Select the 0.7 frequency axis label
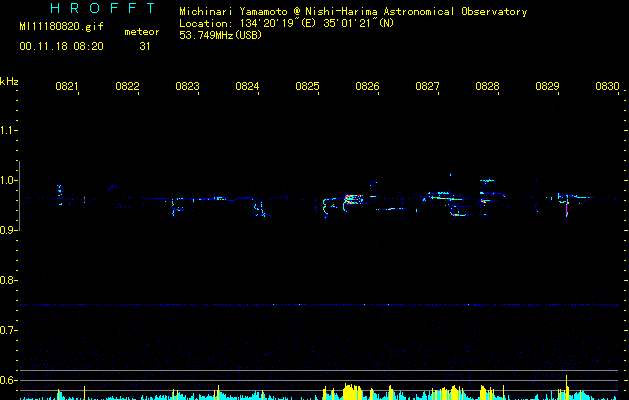Screen dimensions: 629x400 click(9, 330)
